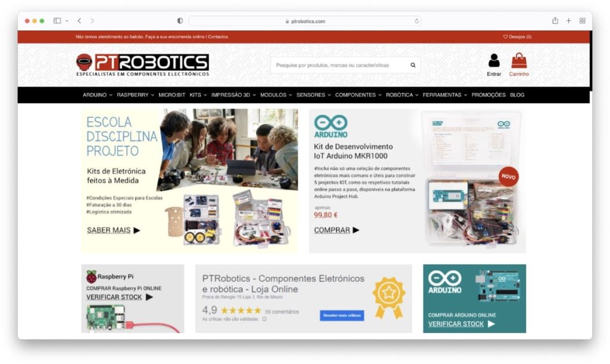
Task: Click the new tab plus icon
Action: click(x=568, y=20)
